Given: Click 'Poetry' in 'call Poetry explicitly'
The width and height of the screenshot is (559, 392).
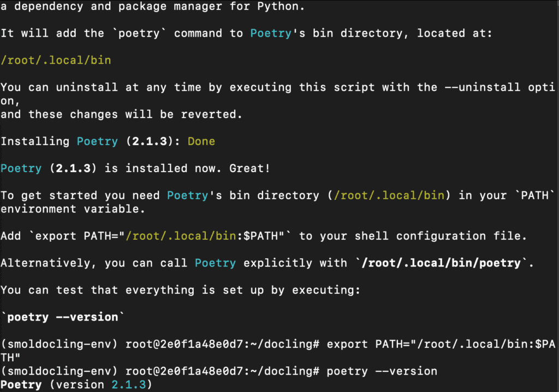Looking at the screenshot, I should click(215, 263).
